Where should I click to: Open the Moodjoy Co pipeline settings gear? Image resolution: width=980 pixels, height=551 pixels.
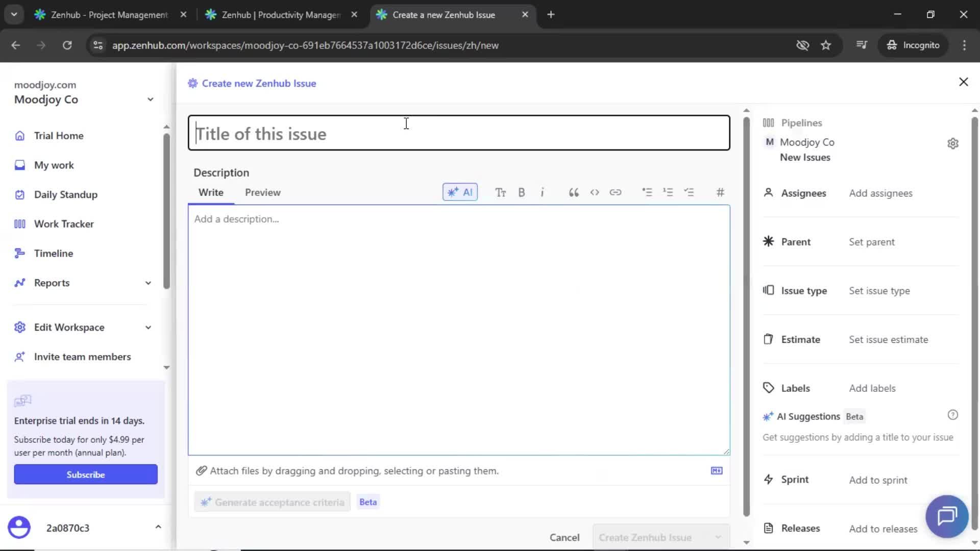(x=953, y=143)
